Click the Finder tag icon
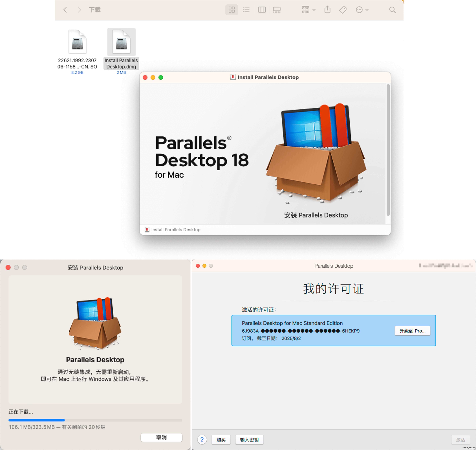Screen dimensions: 476x450 tap(343, 10)
